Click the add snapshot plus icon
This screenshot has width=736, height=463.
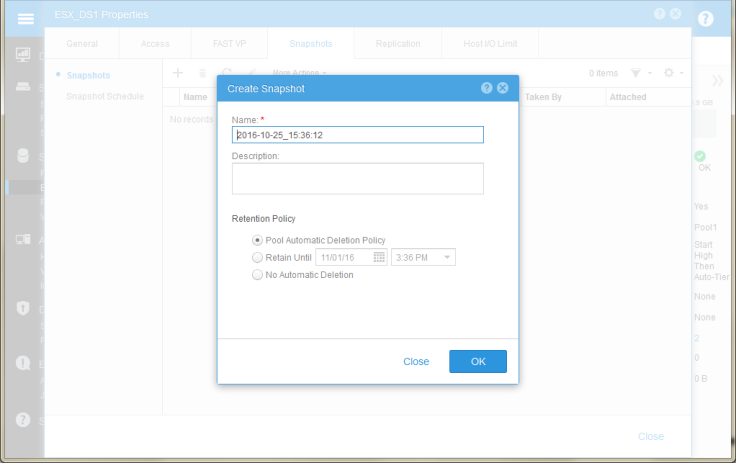[178, 73]
